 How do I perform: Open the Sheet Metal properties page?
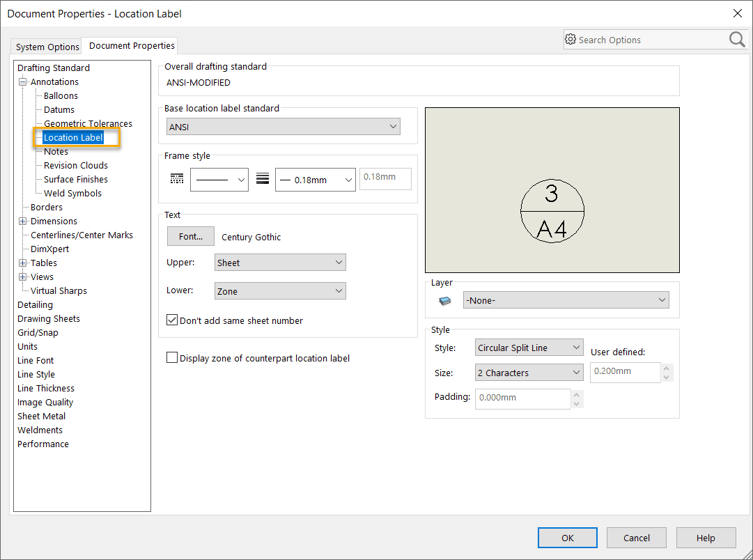41,416
